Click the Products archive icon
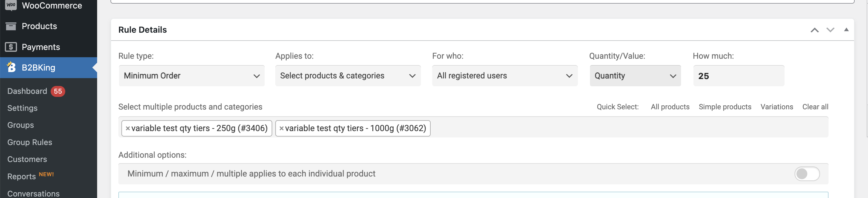 point(11,26)
